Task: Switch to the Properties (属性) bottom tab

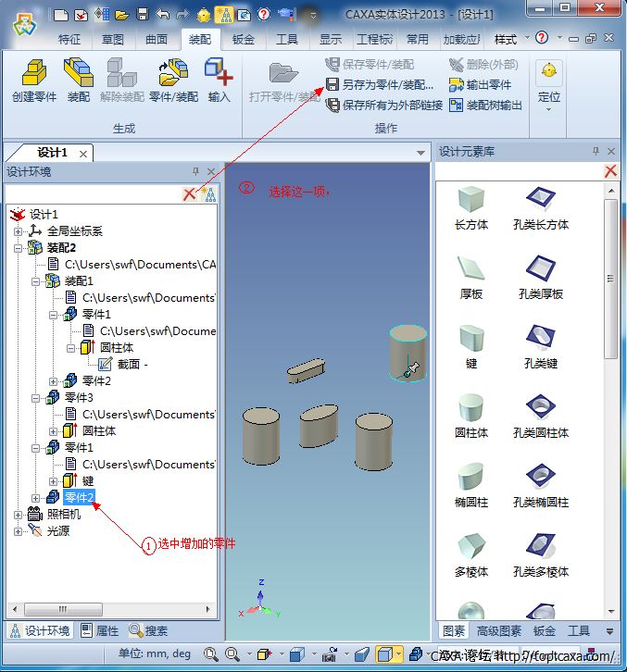Action: [x=99, y=630]
